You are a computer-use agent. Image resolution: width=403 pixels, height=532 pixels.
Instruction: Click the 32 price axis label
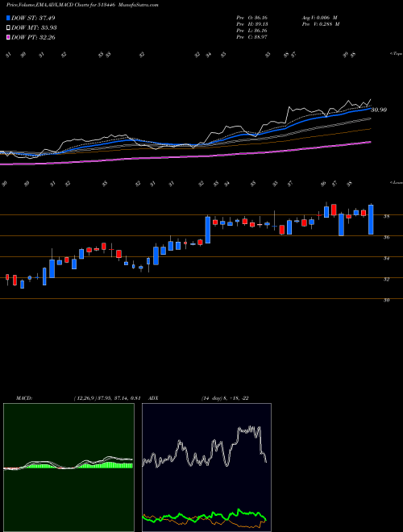click(x=387, y=279)
